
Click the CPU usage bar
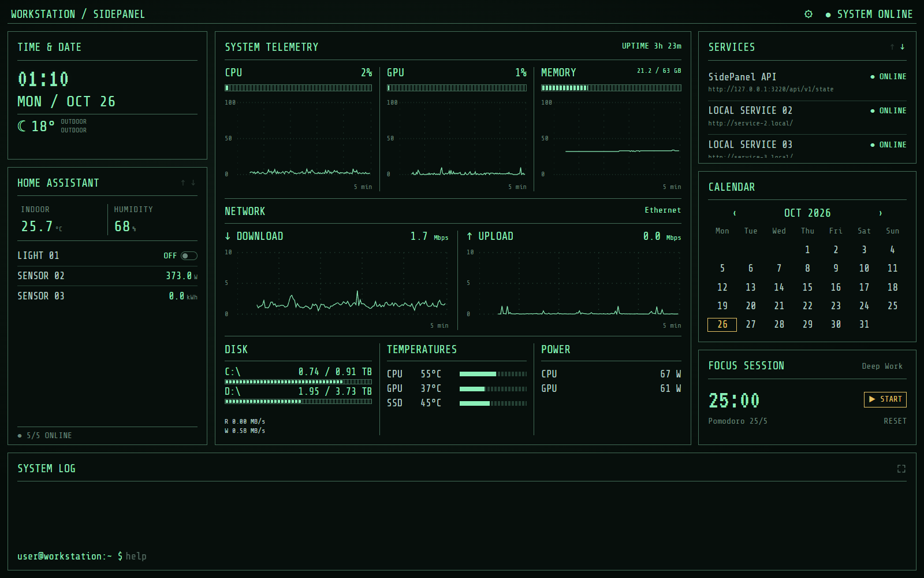pos(299,88)
